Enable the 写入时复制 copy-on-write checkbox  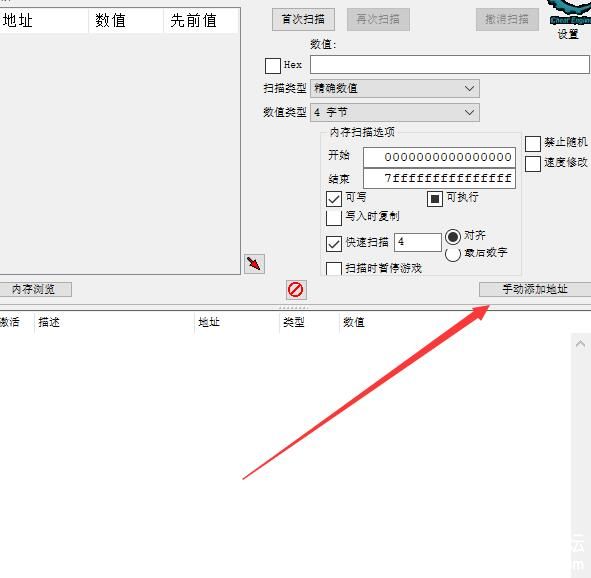(x=334, y=217)
